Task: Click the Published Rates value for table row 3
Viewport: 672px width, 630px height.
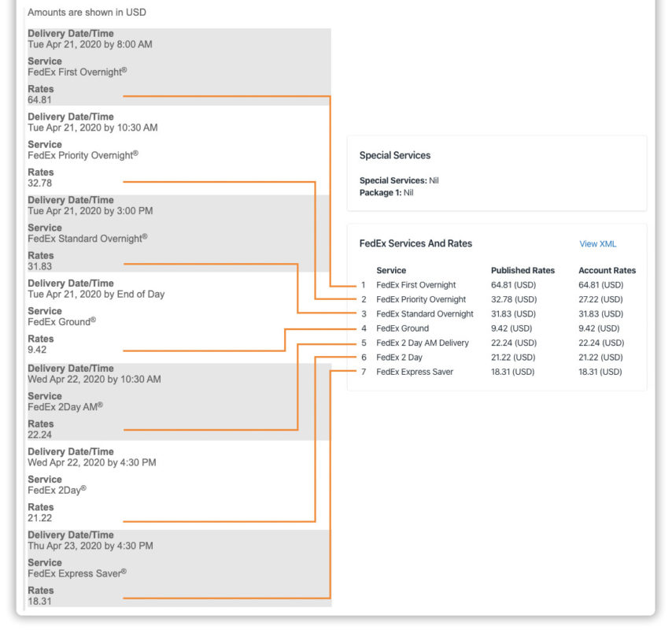Action: pyautogui.click(x=513, y=314)
